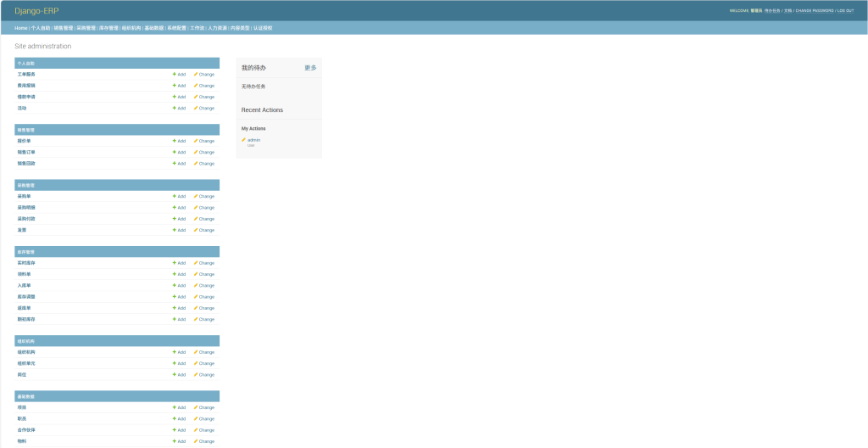Click the pencil icon for 销售订单

tap(196, 153)
